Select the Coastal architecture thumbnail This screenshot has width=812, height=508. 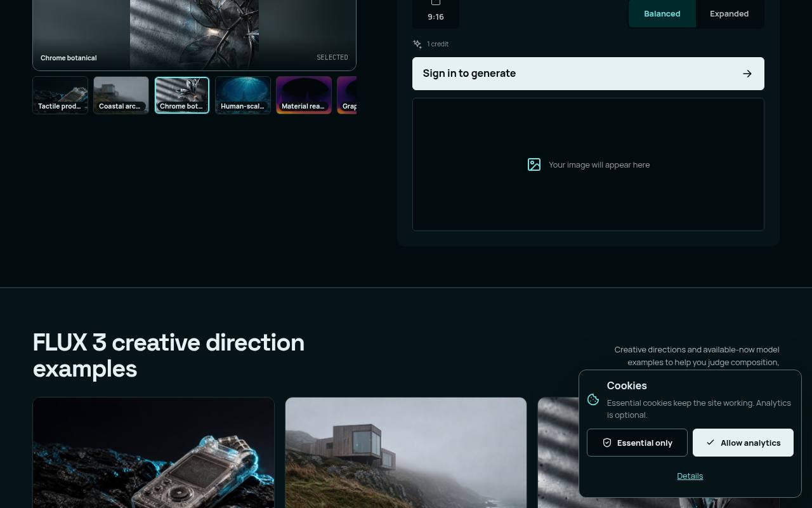[x=121, y=95]
